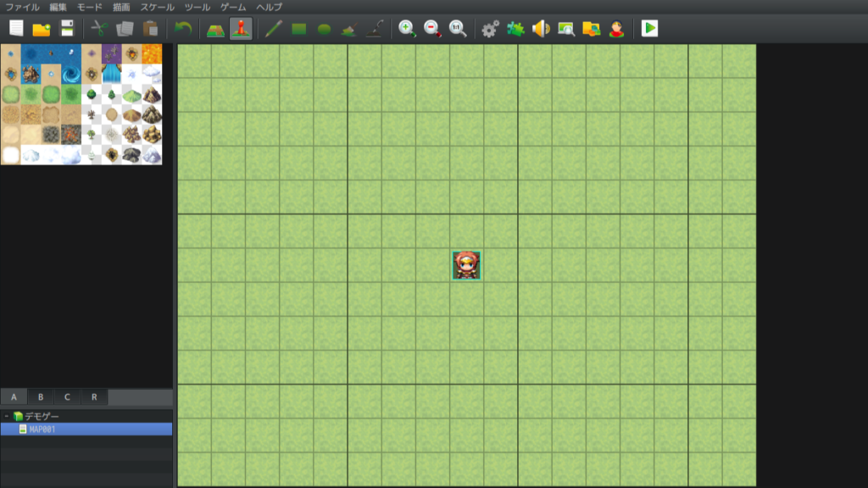This screenshot has height=488, width=868.
Task: Switch to tileset tab B
Action: tap(40, 397)
